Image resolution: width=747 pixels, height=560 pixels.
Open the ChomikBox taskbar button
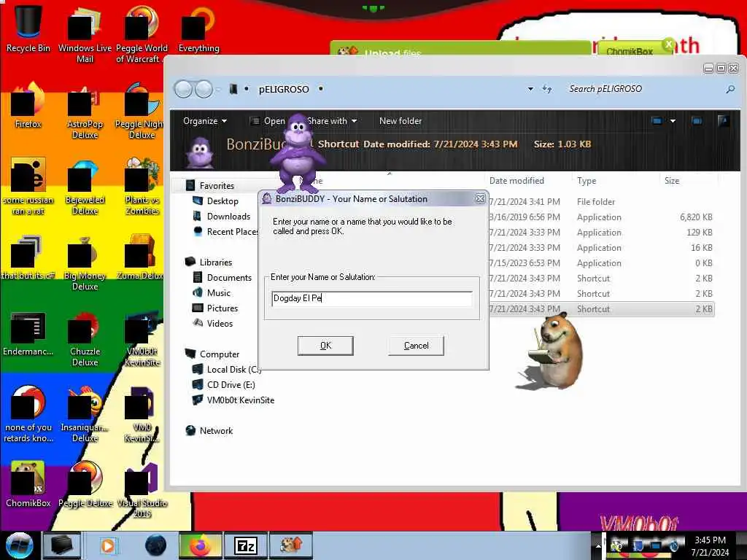click(290, 545)
